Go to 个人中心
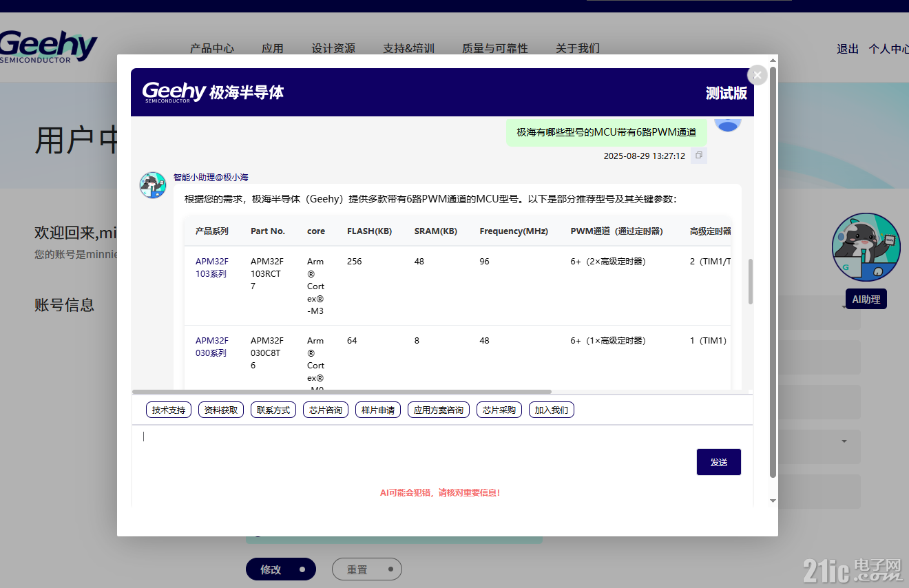909x588 pixels. tap(888, 49)
